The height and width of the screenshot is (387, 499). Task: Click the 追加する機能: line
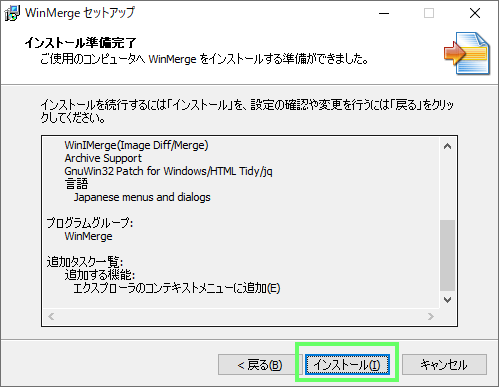click(100, 275)
